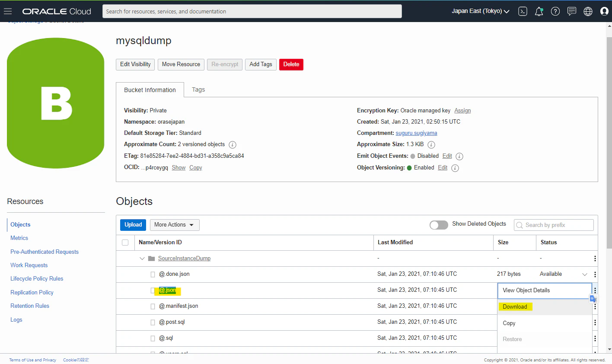Image resolution: width=612 pixels, height=364 pixels.
Task: Open Work Requests resource
Action: [x=29, y=265]
